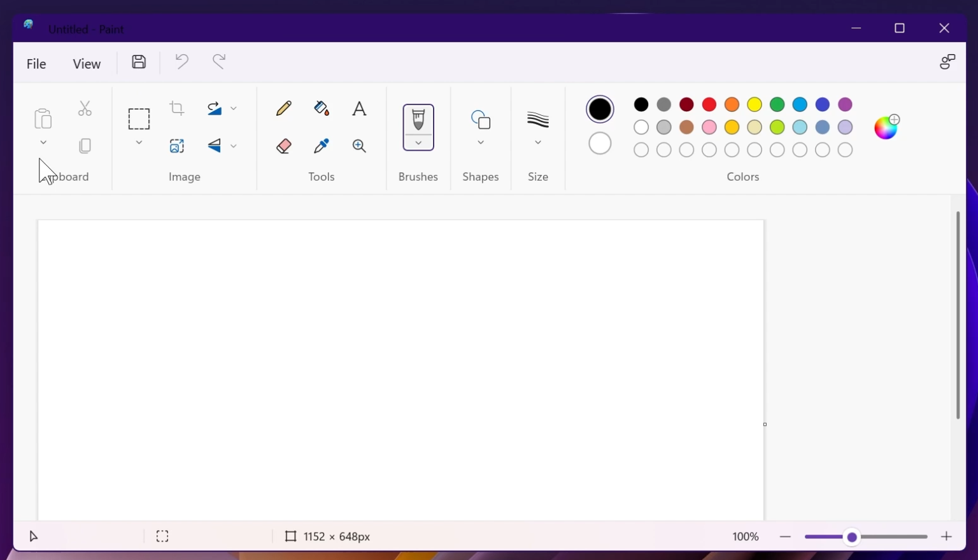978x560 pixels.
Task: Crop the image using the crop icon
Action: coord(176,108)
